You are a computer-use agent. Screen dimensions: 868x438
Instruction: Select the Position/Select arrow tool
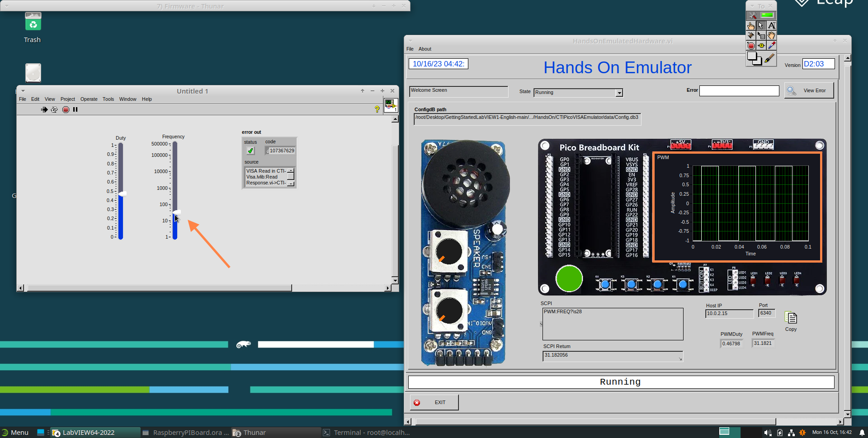click(x=761, y=25)
